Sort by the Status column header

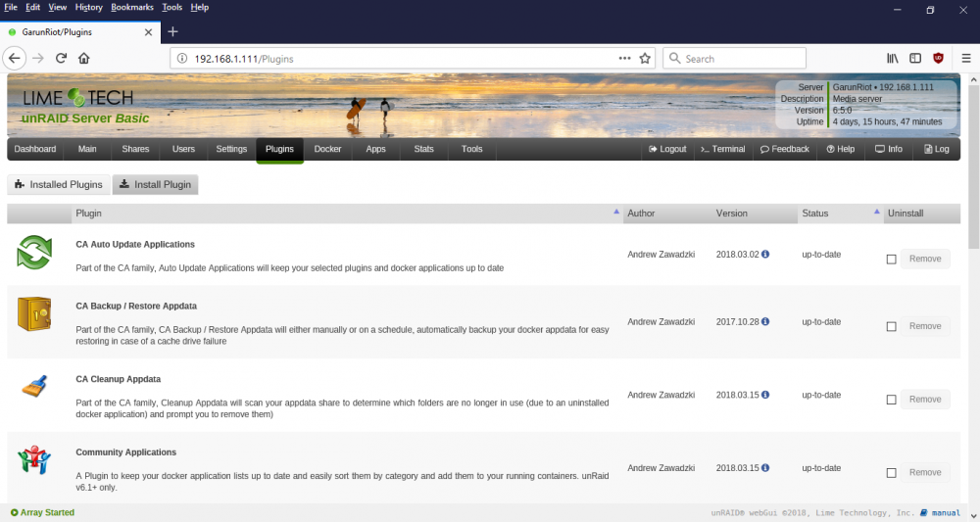841,214
